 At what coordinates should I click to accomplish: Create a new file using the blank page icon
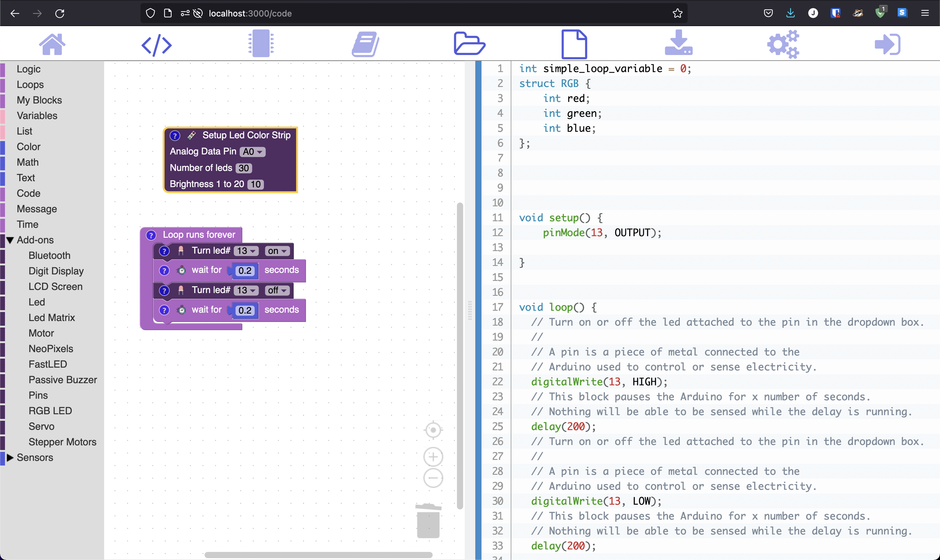pyautogui.click(x=574, y=44)
